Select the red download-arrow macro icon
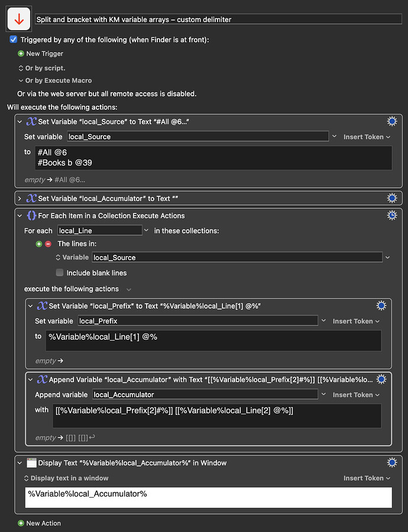Image resolution: width=408 pixels, height=532 pixels. point(18,18)
